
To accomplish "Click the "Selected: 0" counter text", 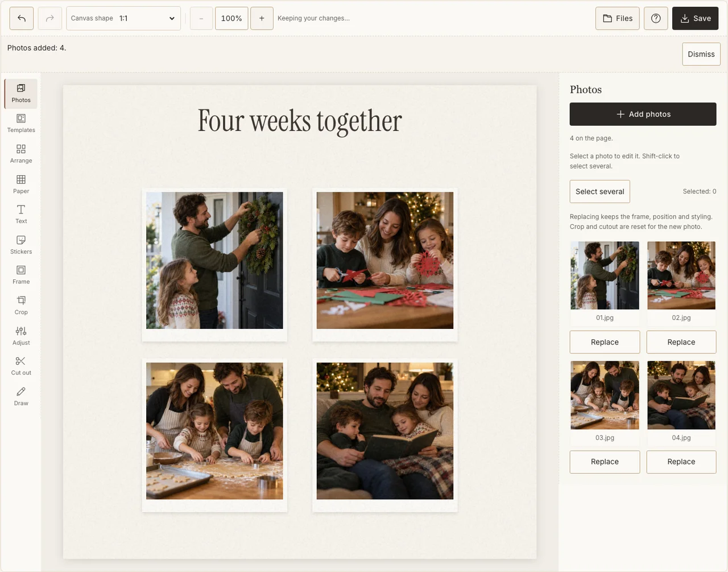I will pyautogui.click(x=699, y=191).
